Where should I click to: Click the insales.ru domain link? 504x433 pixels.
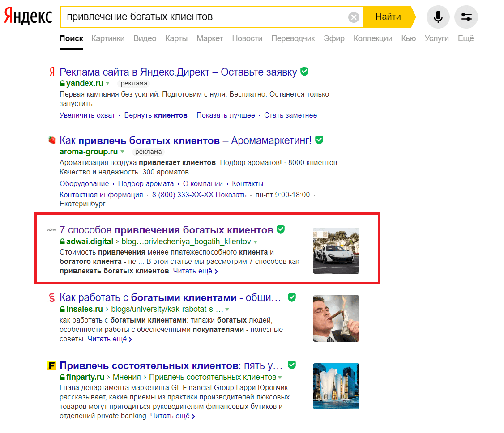tap(85, 309)
